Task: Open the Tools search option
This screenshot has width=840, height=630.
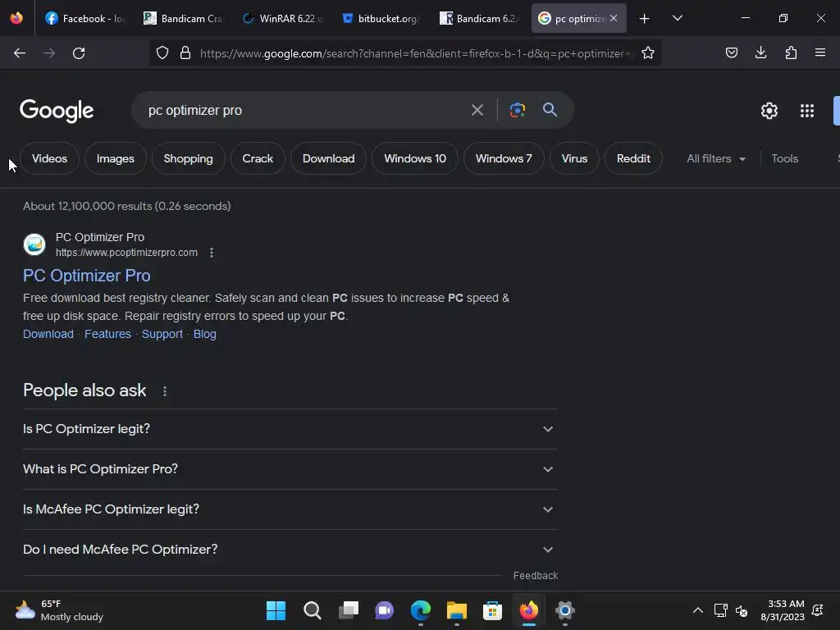Action: pos(784,158)
